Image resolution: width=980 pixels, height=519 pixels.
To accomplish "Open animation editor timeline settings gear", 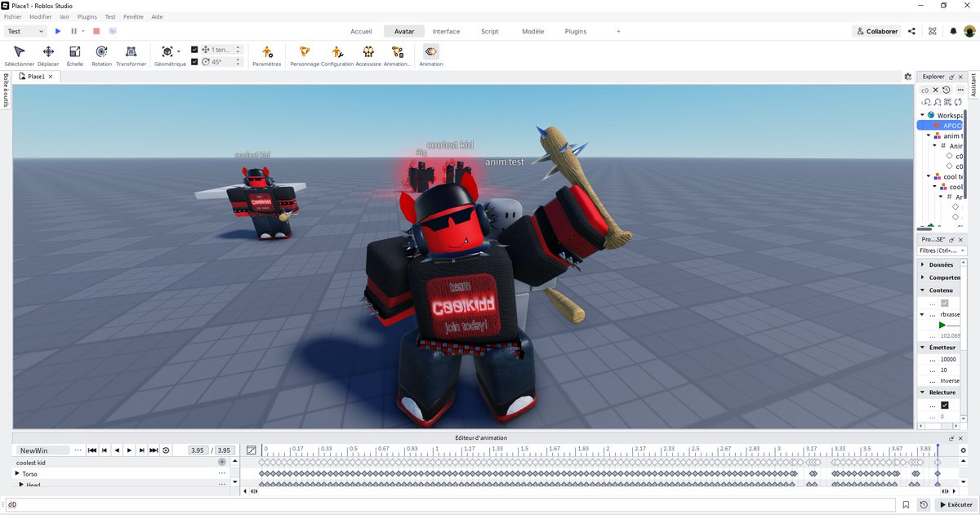I will coord(963,450).
